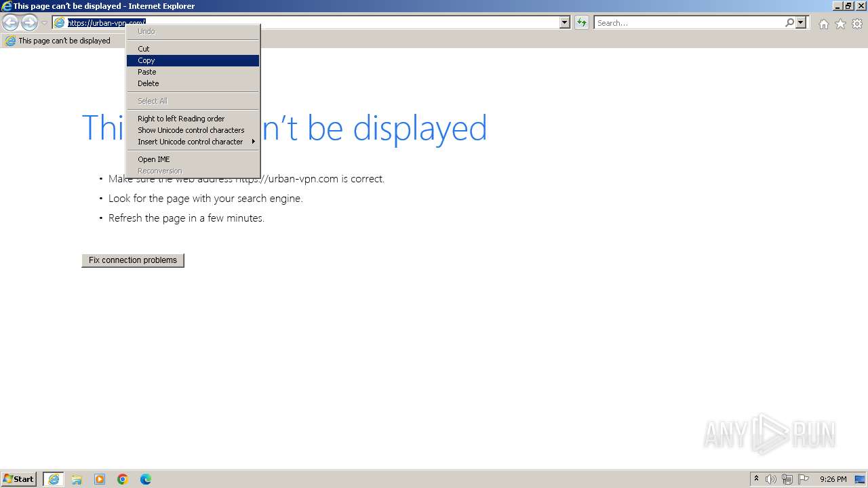Click Internet Explorer taskbar icon

point(54,479)
